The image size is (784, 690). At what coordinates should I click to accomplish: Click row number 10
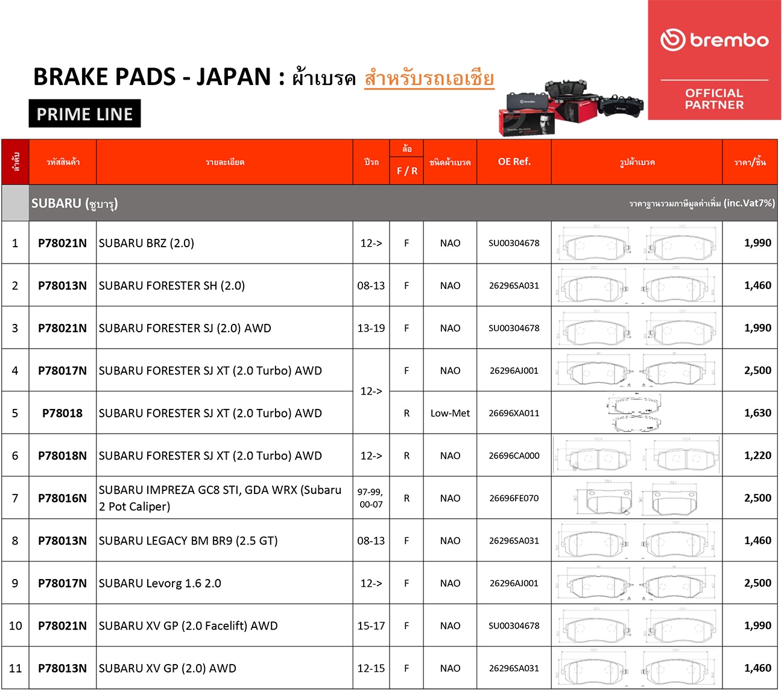coord(15,626)
